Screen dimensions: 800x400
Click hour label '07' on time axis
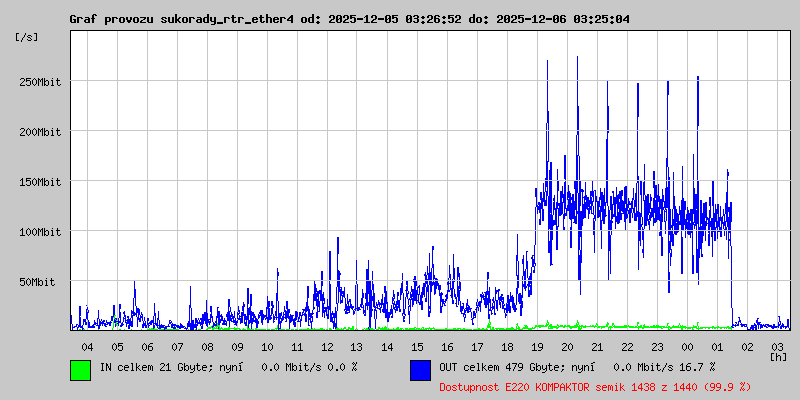pyautogui.click(x=178, y=347)
